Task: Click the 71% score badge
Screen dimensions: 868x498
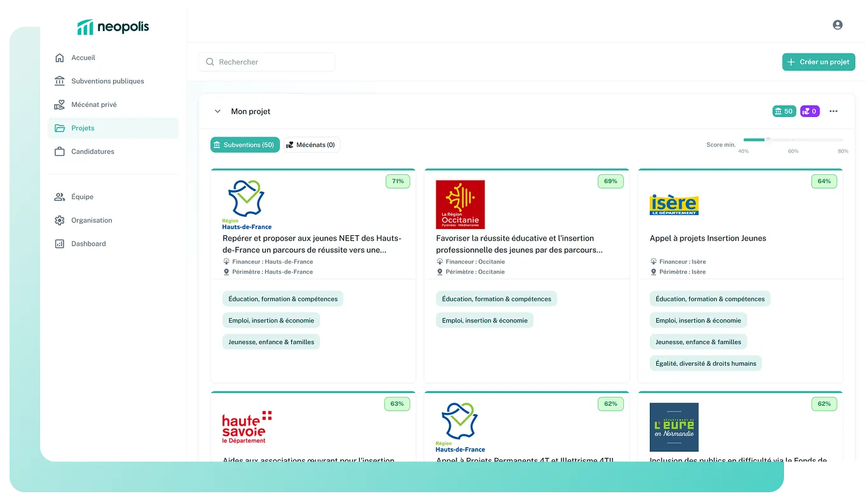Action: click(x=397, y=181)
